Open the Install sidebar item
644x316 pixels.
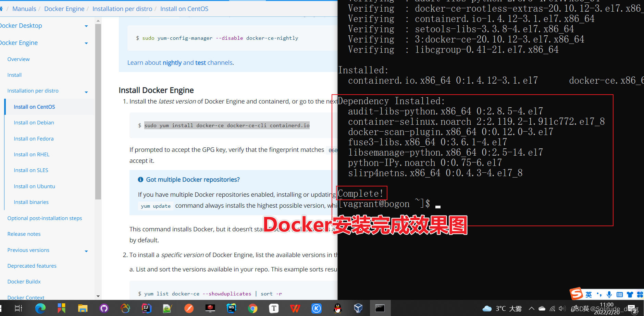[14, 75]
